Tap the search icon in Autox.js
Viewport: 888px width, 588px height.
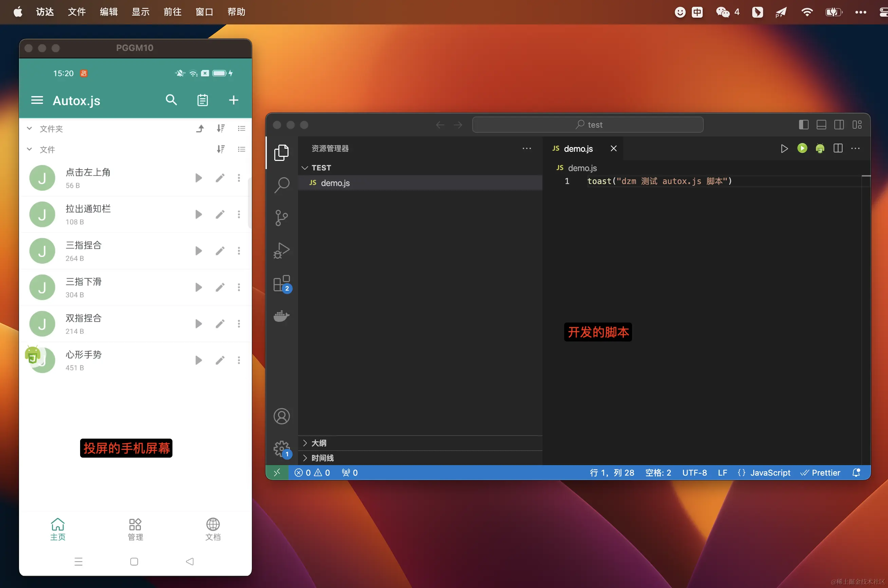tap(171, 100)
